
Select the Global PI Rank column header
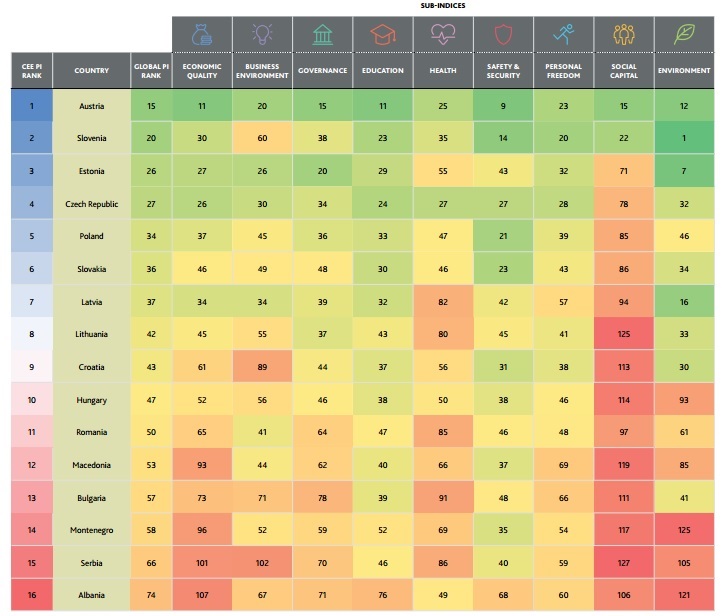[151, 71]
